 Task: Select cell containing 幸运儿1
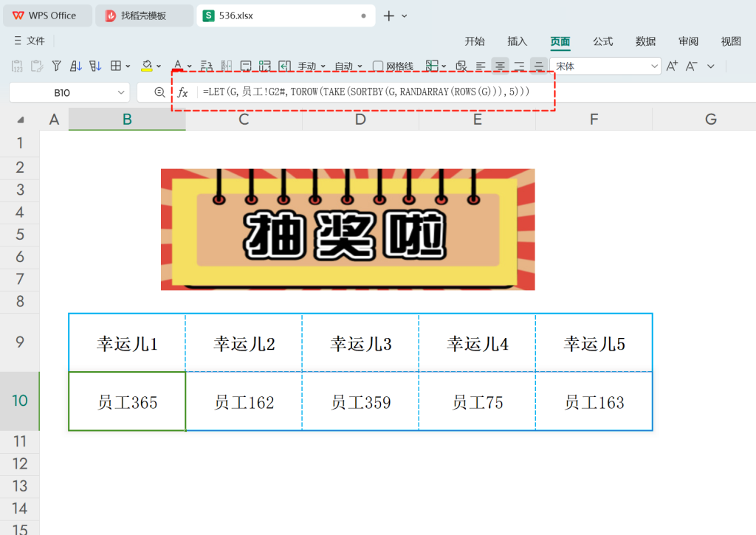point(127,343)
